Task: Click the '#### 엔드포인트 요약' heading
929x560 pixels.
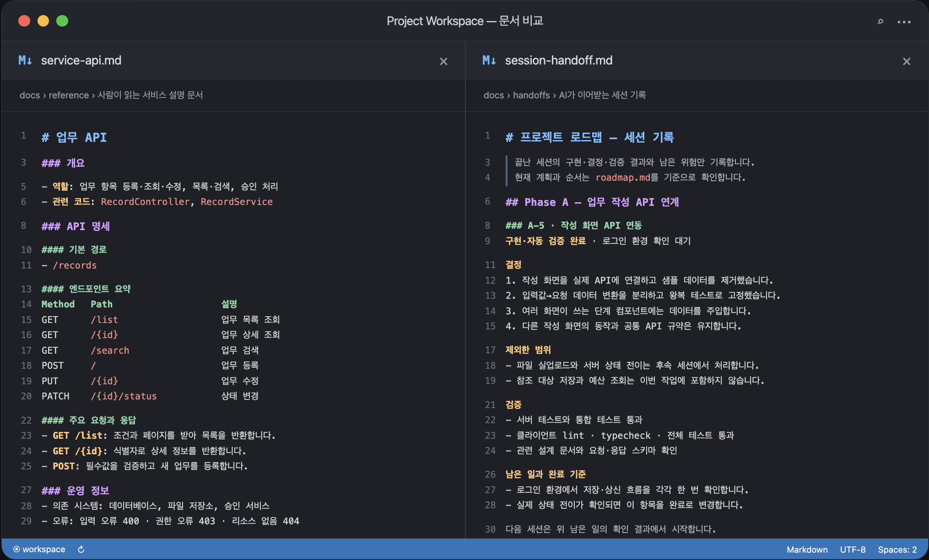Action: point(86,289)
